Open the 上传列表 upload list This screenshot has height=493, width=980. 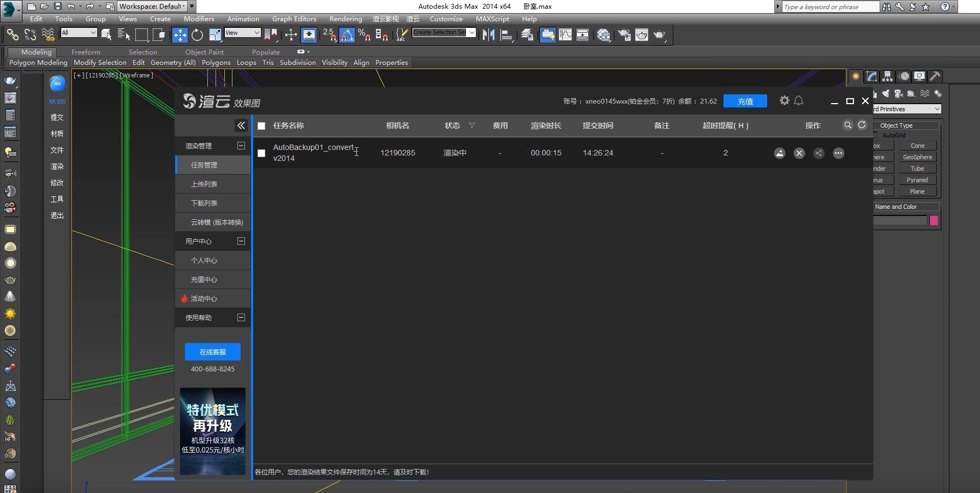[x=213, y=184]
